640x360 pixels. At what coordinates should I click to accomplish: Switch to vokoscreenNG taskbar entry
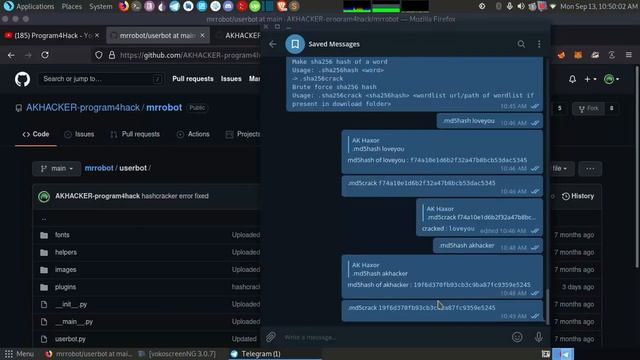point(177,354)
